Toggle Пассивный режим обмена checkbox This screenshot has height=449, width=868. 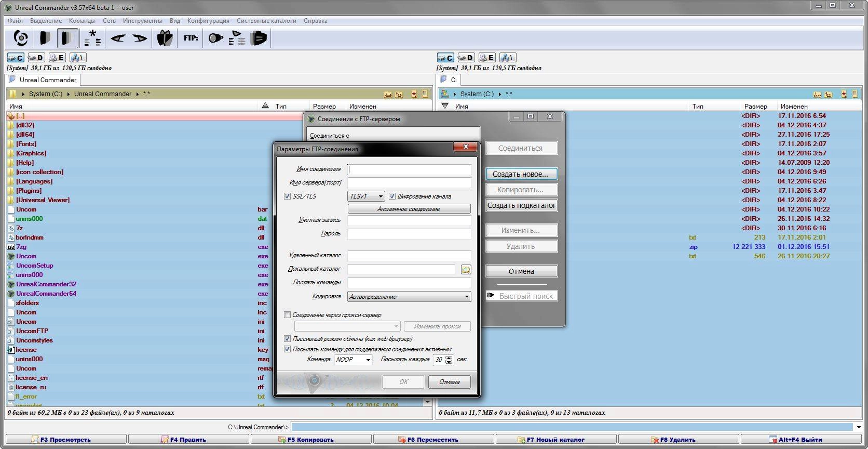[287, 339]
